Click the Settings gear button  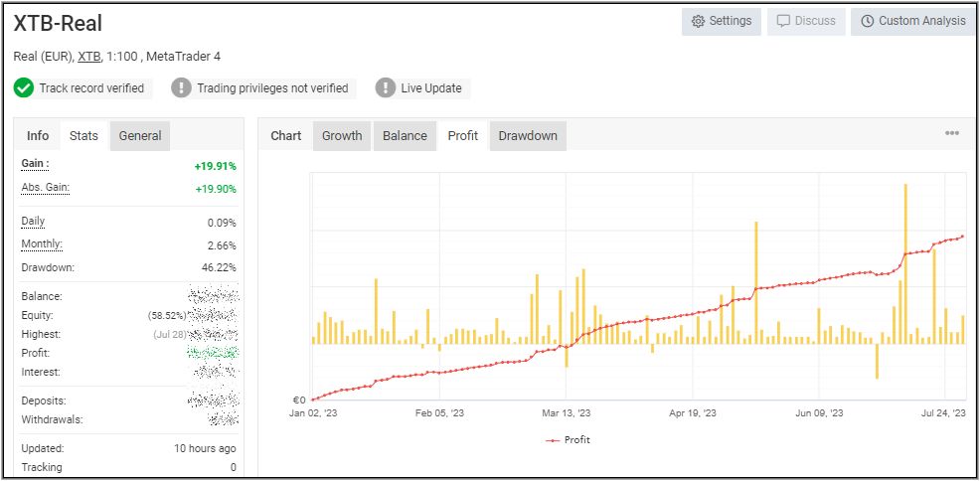coord(722,21)
